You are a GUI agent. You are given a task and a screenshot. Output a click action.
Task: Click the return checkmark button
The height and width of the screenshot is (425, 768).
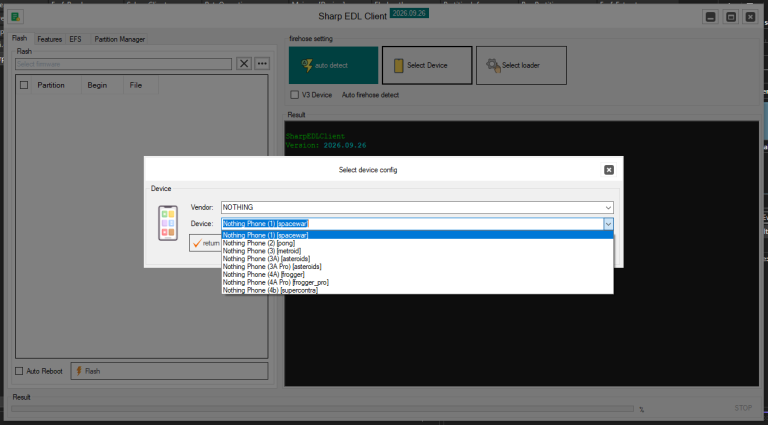click(x=206, y=243)
